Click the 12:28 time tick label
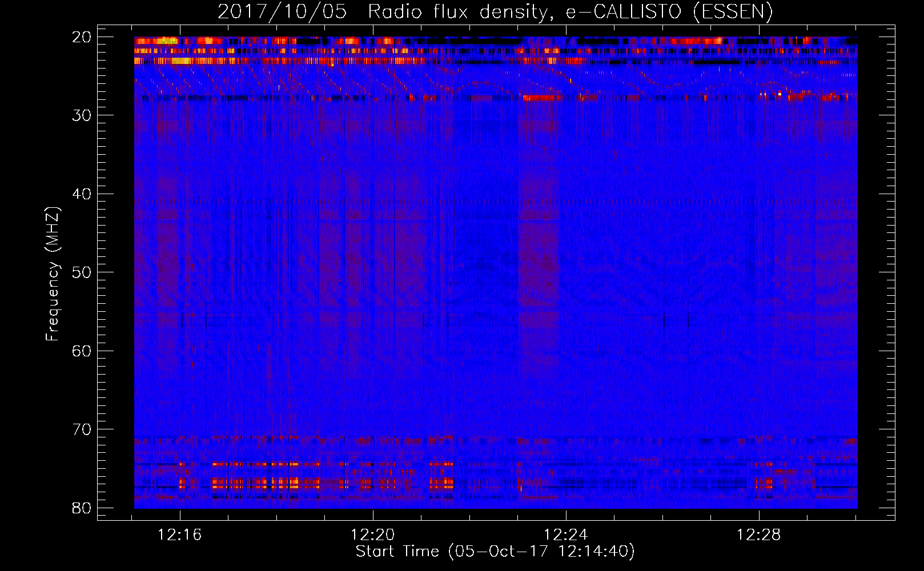924x571 pixels. click(x=759, y=535)
